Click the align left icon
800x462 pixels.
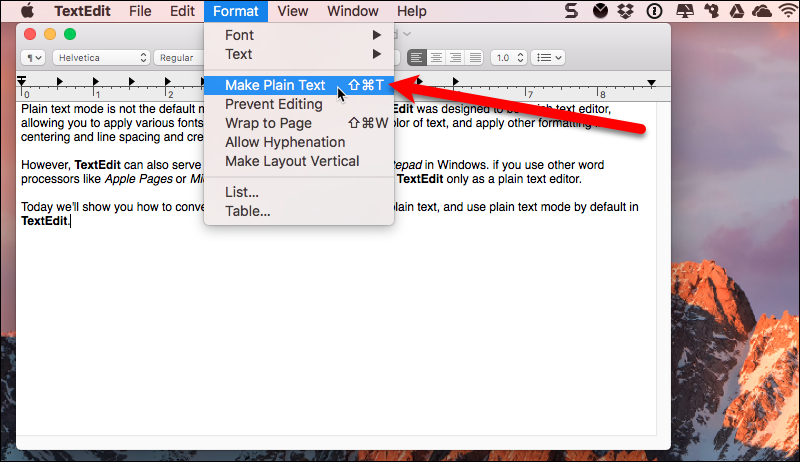417,58
